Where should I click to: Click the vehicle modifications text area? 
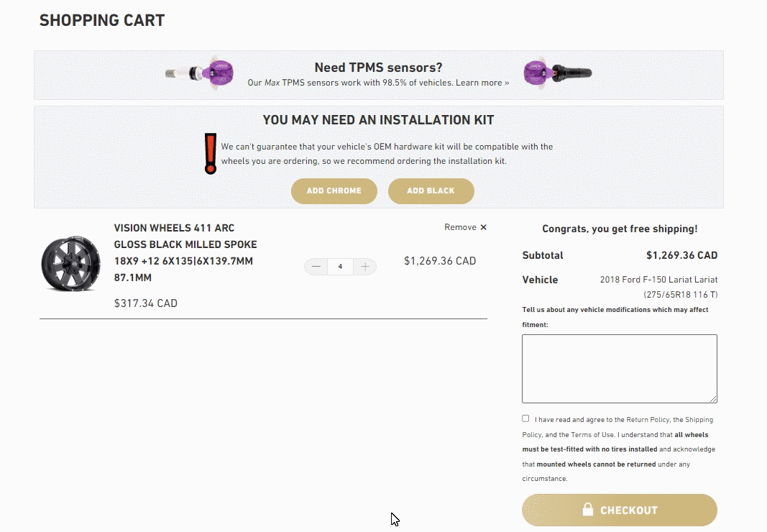coord(619,369)
